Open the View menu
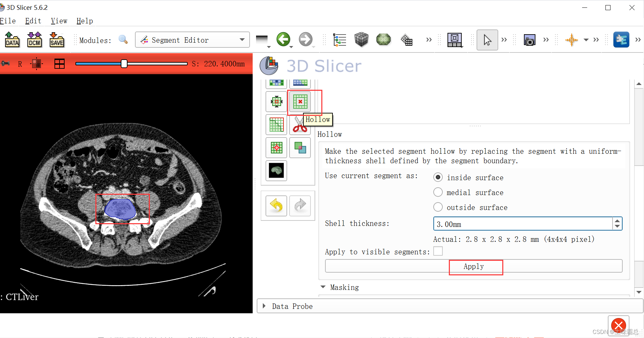The image size is (644, 338). [x=59, y=21]
